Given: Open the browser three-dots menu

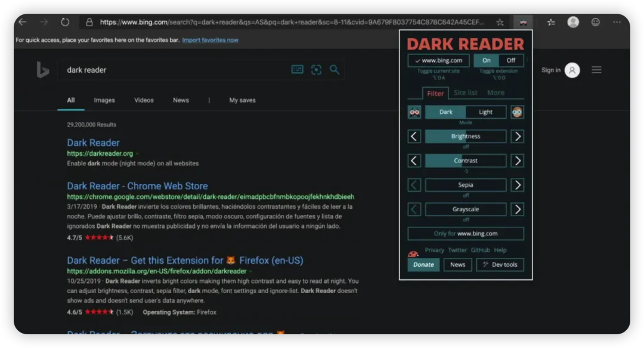Looking at the screenshot, I should coord(617,22).
